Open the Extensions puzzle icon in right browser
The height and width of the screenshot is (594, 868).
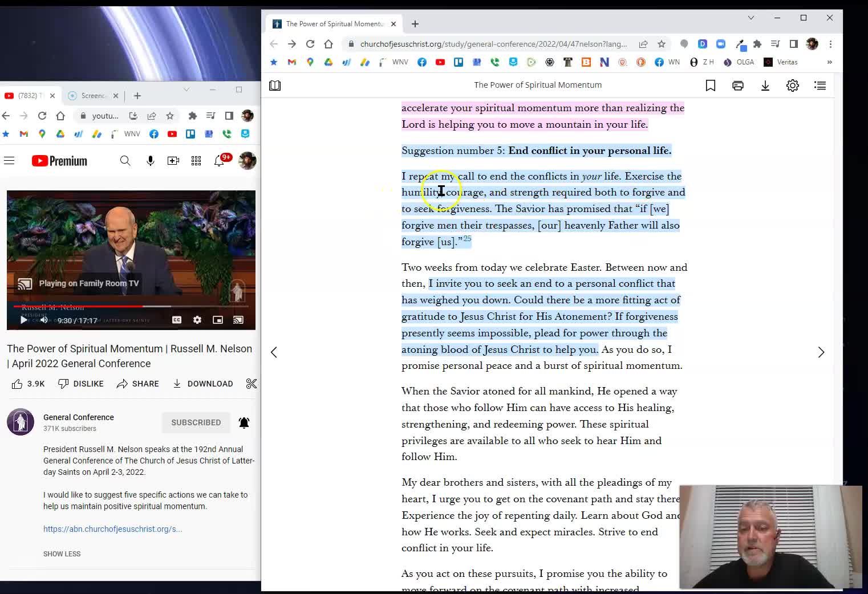click(757, 44)
